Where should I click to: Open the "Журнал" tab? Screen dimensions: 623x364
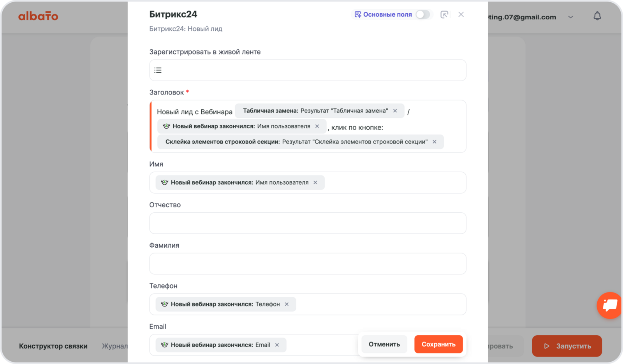click(114, 346)
